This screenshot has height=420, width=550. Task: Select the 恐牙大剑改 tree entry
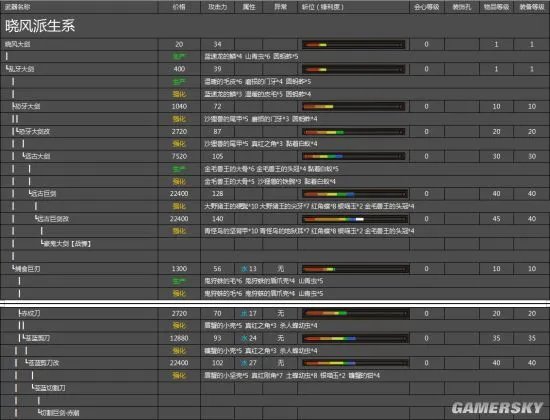click(x=33, y=132)
